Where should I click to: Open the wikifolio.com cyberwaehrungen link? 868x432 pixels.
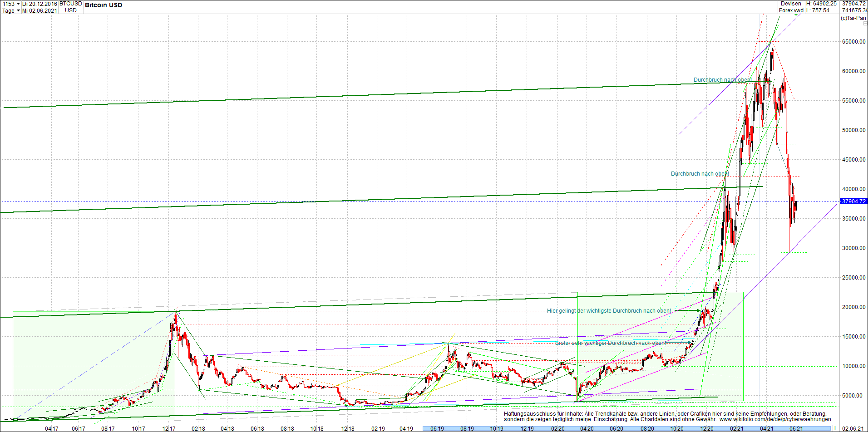coord(775,419)
